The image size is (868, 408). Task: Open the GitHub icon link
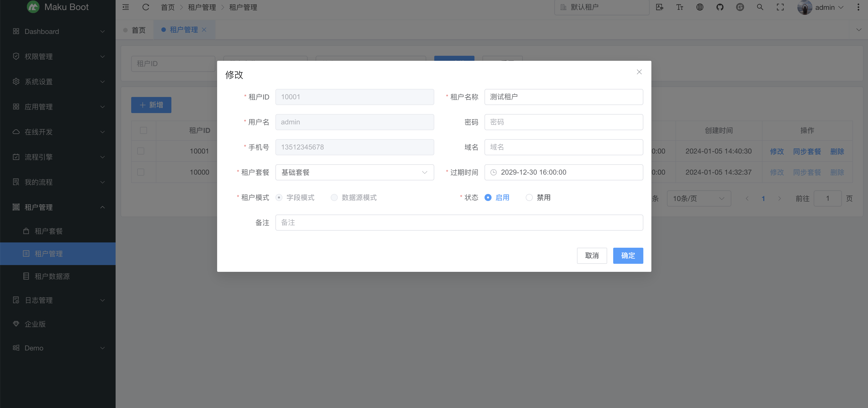pos(720,7)
